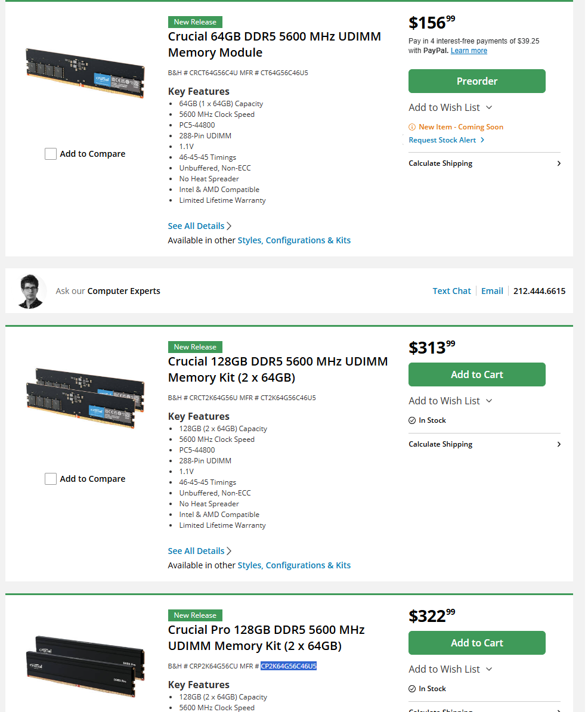The width and height of the screenshot is (588, 712).
Task: Click the Coming Soon info icon
Action: pos(412,127)
